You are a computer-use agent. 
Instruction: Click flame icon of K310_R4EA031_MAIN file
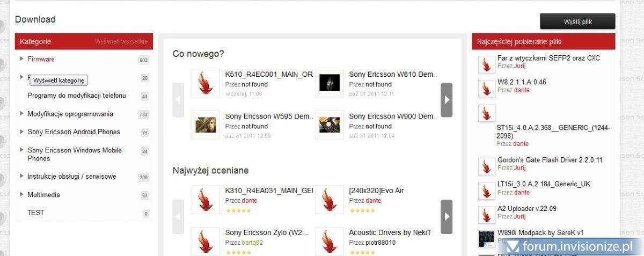click(x=206, y=199)
